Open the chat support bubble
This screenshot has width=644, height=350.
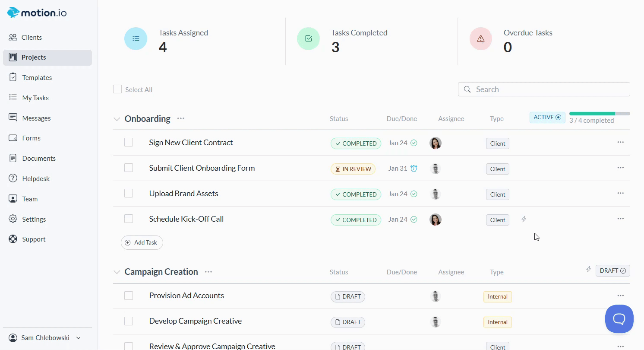tap(619, 319)
